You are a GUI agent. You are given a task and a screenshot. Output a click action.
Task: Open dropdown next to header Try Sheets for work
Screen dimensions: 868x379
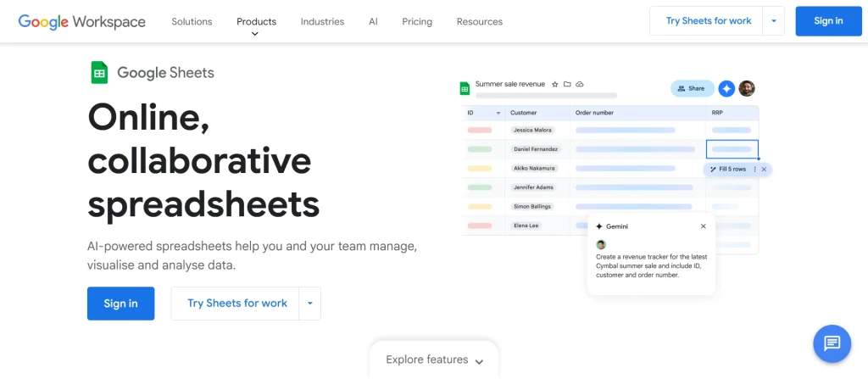[773, 21]
